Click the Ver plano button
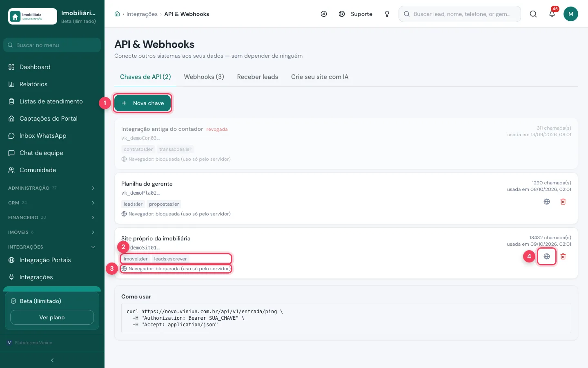This screenshot has width=588, height=368. tap(52, 317)
